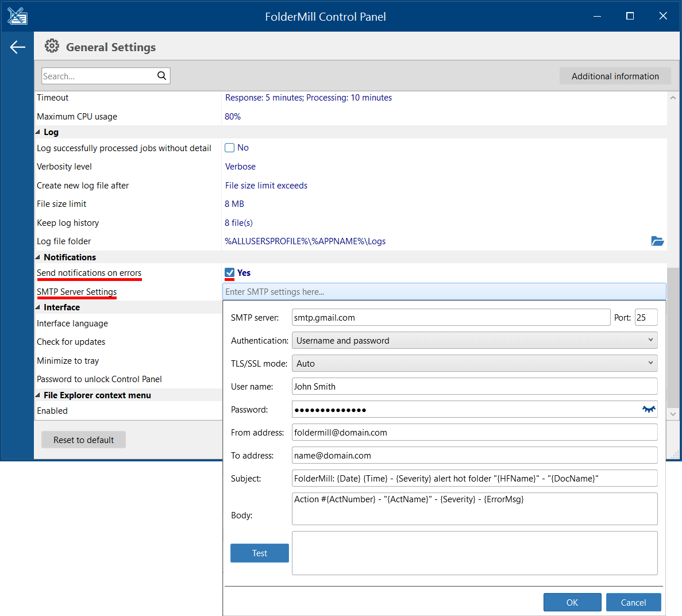Click the FolderMill app logo icon
The image size is (682, 616).
click(x=17, y=17)
